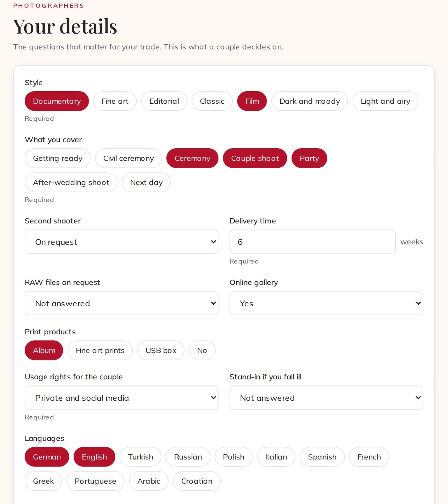Screen dimensions: 448x504
Task: Select the Next day coverage chip
Action: 146,182
